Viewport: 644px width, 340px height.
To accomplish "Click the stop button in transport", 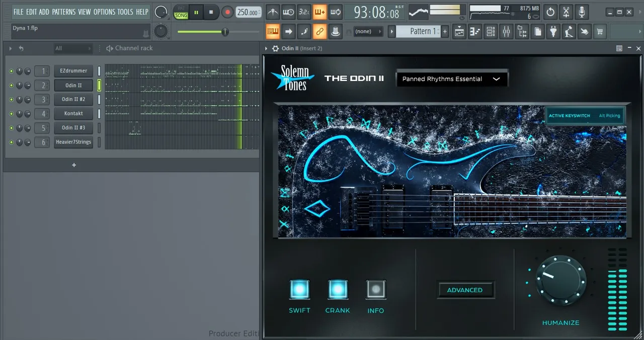I will coord(211,12).
